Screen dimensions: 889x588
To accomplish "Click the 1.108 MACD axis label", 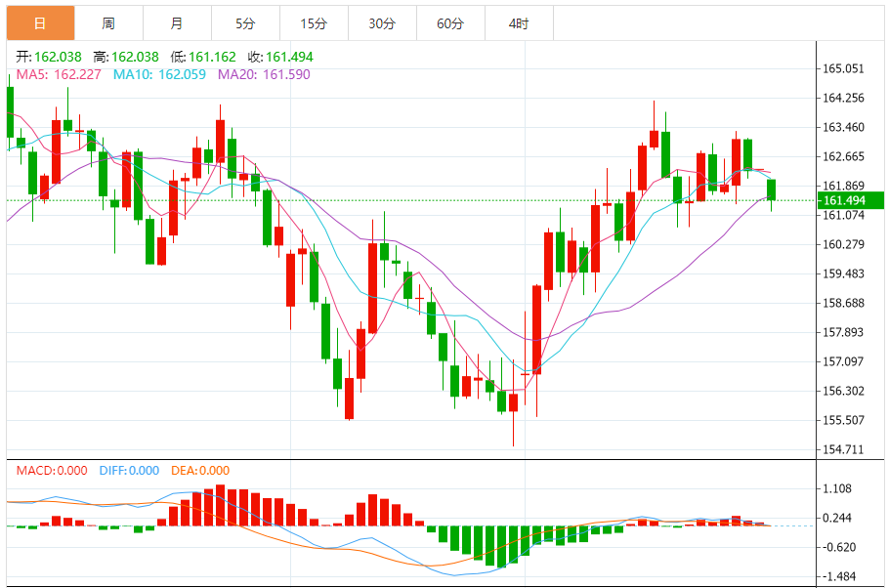I will [x=837, y=488].
